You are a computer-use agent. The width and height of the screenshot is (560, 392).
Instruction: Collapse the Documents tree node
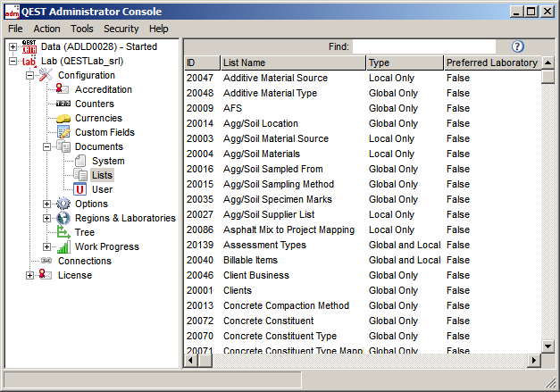coord(46,146)
